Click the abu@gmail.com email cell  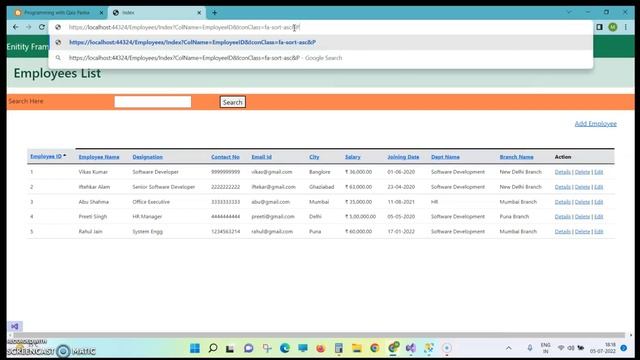(271, 202)
